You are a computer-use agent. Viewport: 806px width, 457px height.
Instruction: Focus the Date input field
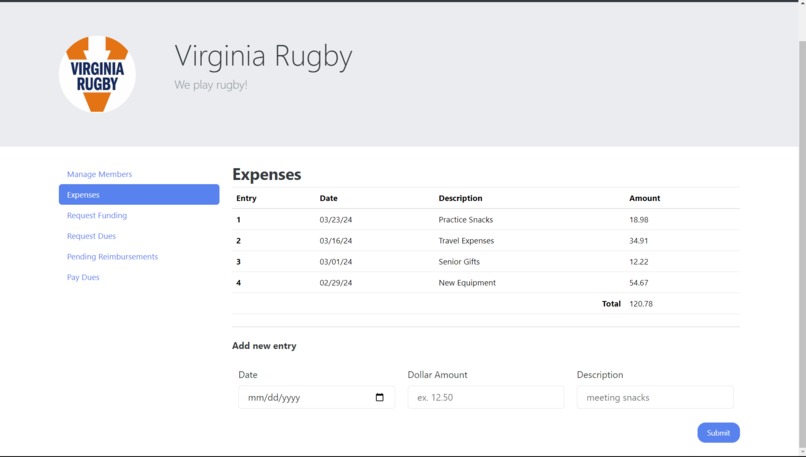coord(316,397)
